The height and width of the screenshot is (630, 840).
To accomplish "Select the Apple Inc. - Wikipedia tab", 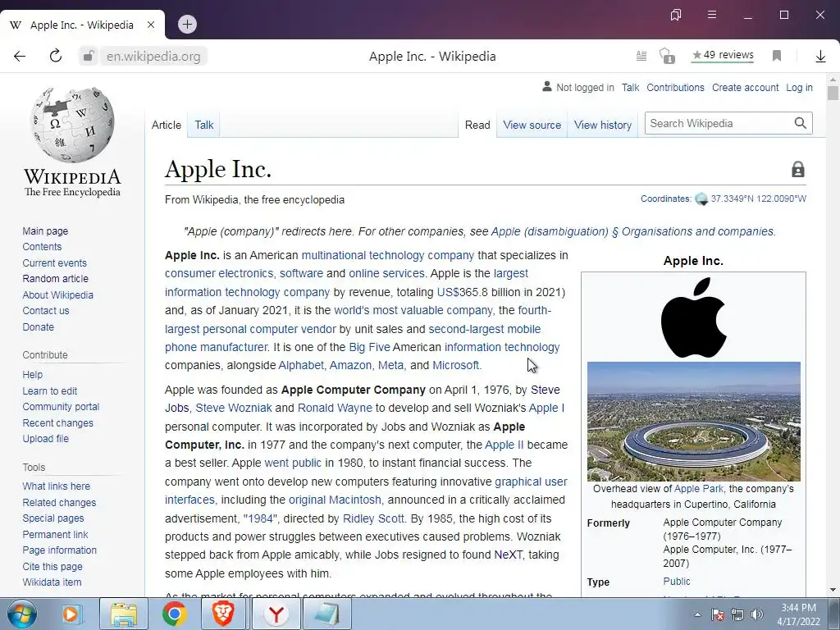I will pyautogui.click(x=82, y=25).
